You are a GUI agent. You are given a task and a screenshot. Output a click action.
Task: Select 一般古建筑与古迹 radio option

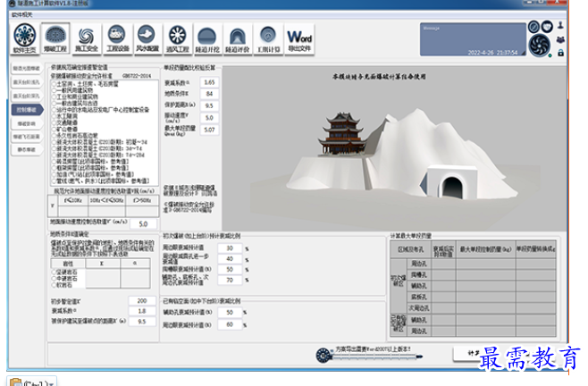point(75,103)
